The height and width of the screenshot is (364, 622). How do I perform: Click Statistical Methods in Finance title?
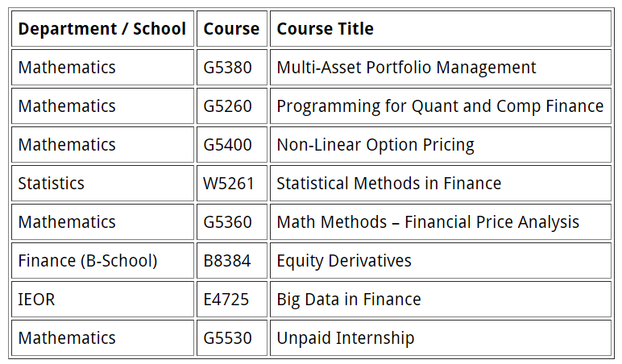[388, 184]
